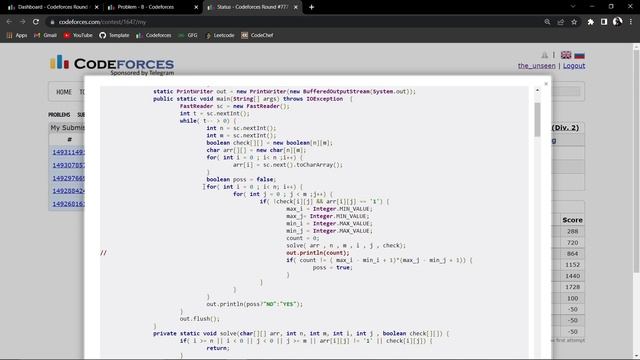Go forward to next page

(x=22, y=22)
